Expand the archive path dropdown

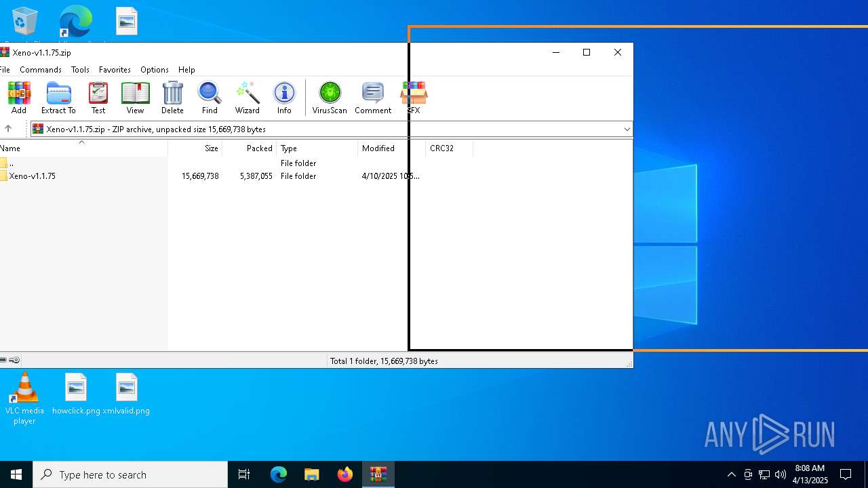click(627, 129)
